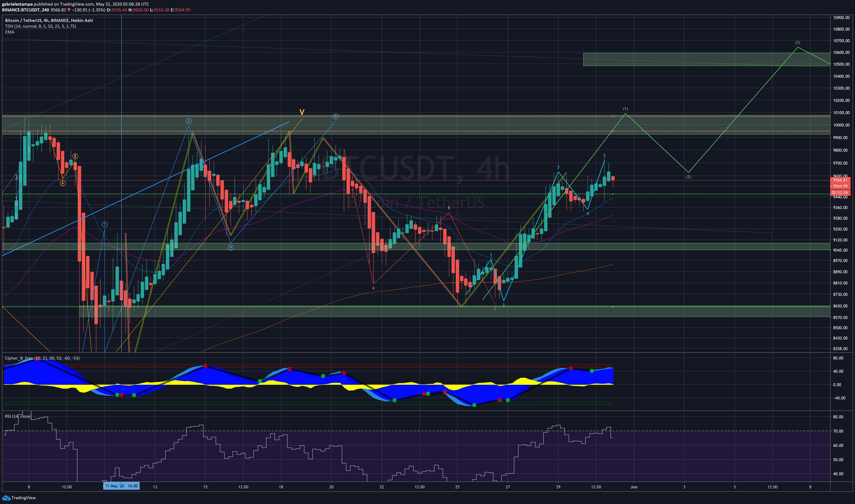This screenshot has height=504, width=855.
Task: Click the latest red candle near 9566
Action: [x=613, y=178]
